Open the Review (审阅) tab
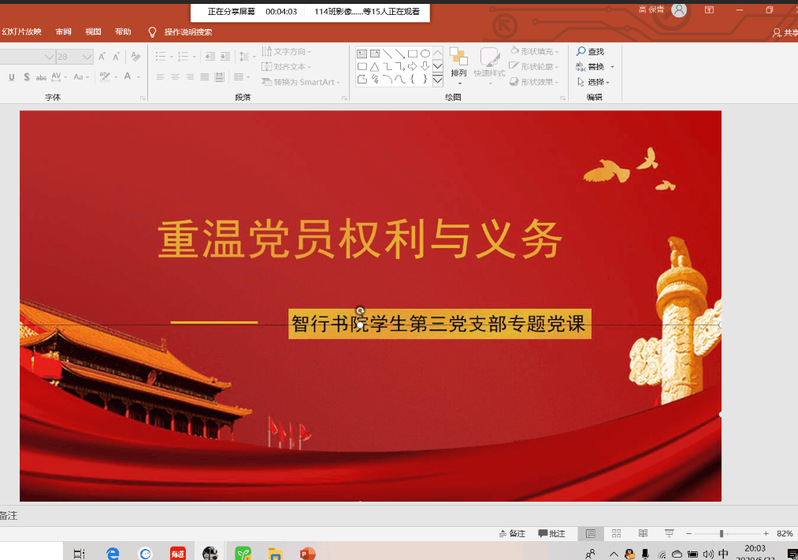The width and height of the screenshot is (798, 560). coord(63,32)
